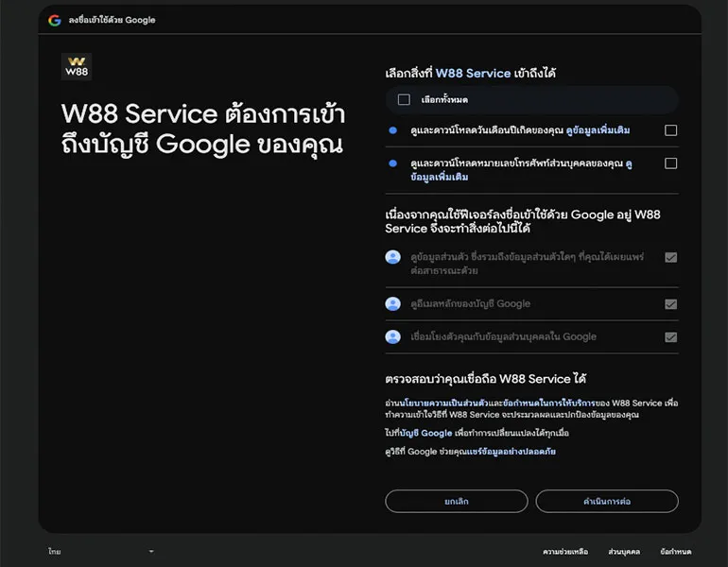Click the checked personal info checkbox
728x567 pixels.
670,258
